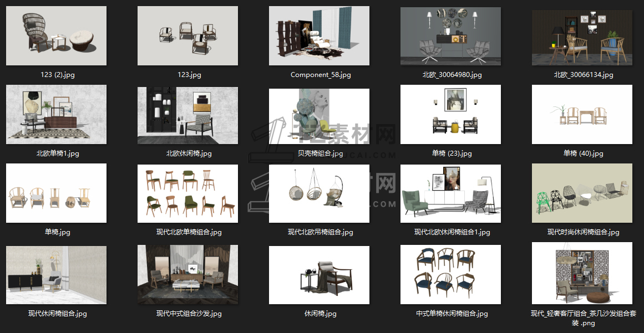Viewport: 644px width, 333px height.
Task: Select the 北欧休闲椅.jpg thumbnail
Action: pos(187,115)
